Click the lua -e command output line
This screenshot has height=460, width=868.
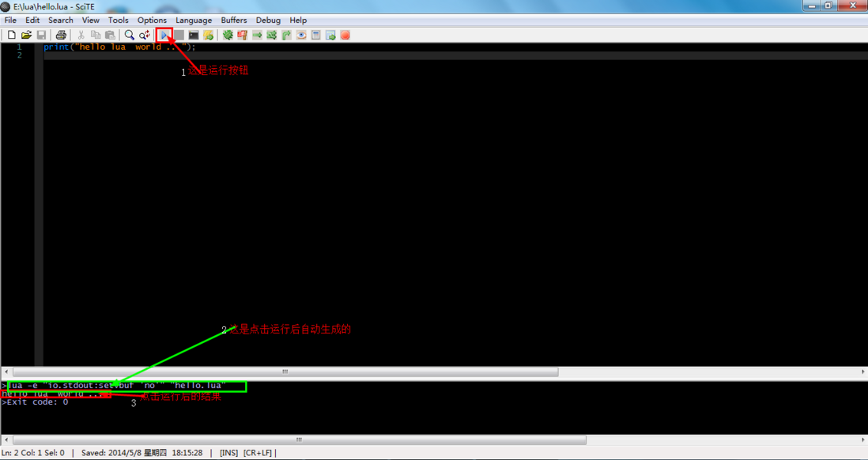pos(114,386)
